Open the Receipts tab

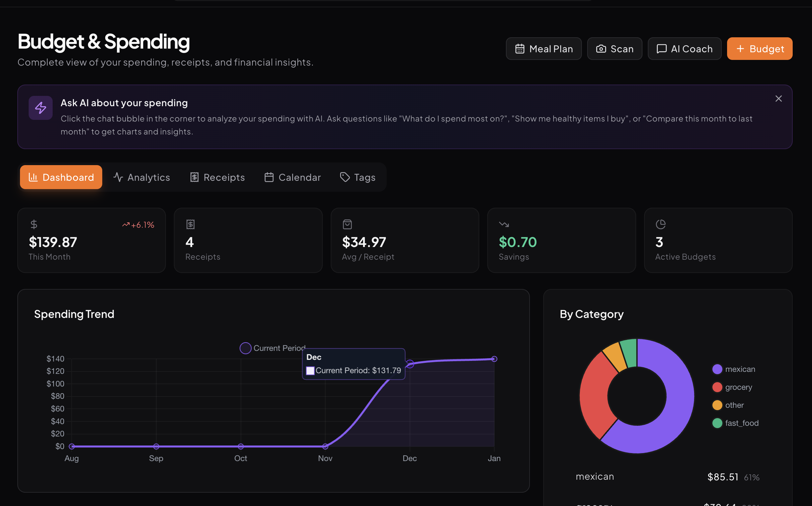[217, 177]
